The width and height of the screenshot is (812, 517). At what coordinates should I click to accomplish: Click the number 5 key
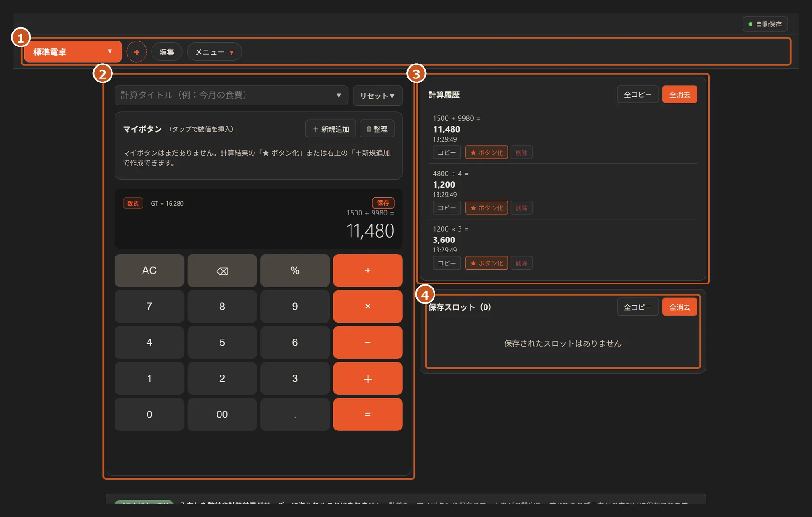[222, 343]
